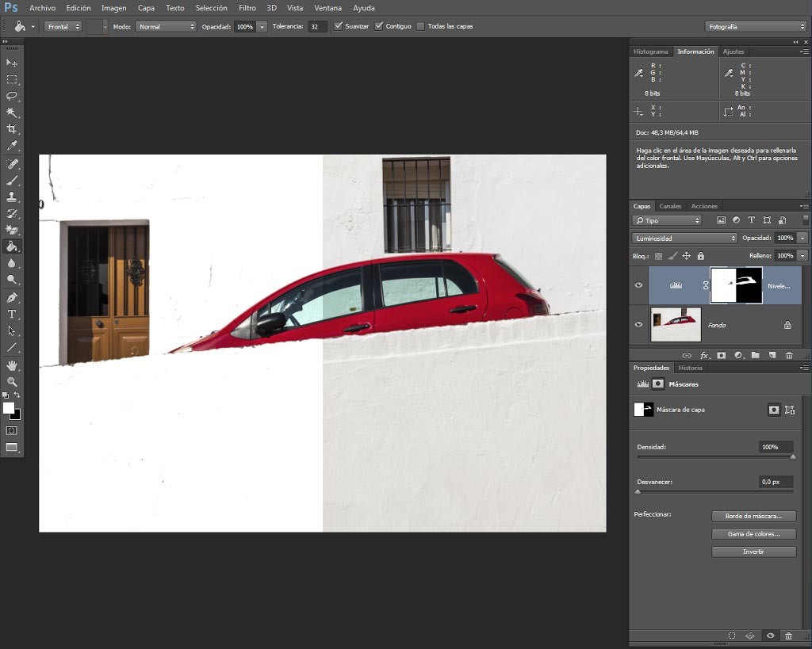Open the Filtro menu
The height and width of the screenshot is (649, 812).
click(x=247, y=8)
